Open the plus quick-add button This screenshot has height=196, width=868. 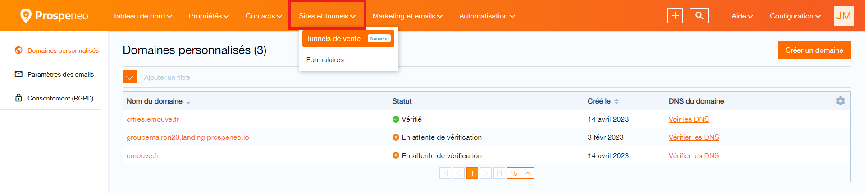point(675,16)
